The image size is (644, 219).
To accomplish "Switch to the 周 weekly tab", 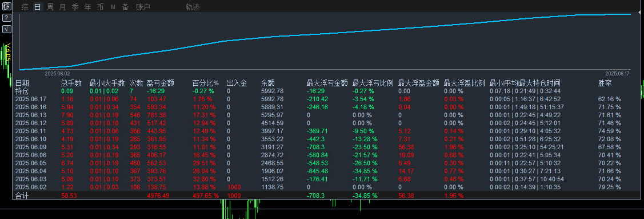I will click(x=50, y=7).
